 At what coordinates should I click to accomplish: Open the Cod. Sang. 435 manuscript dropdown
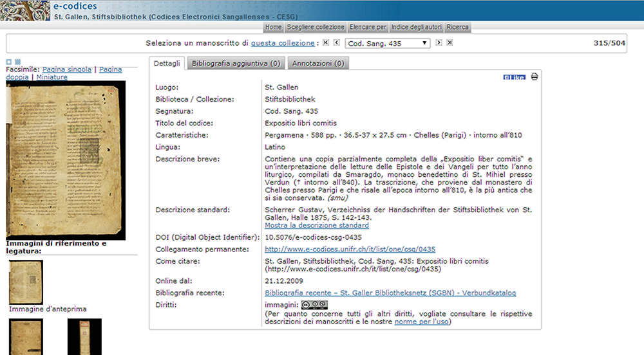388,44
